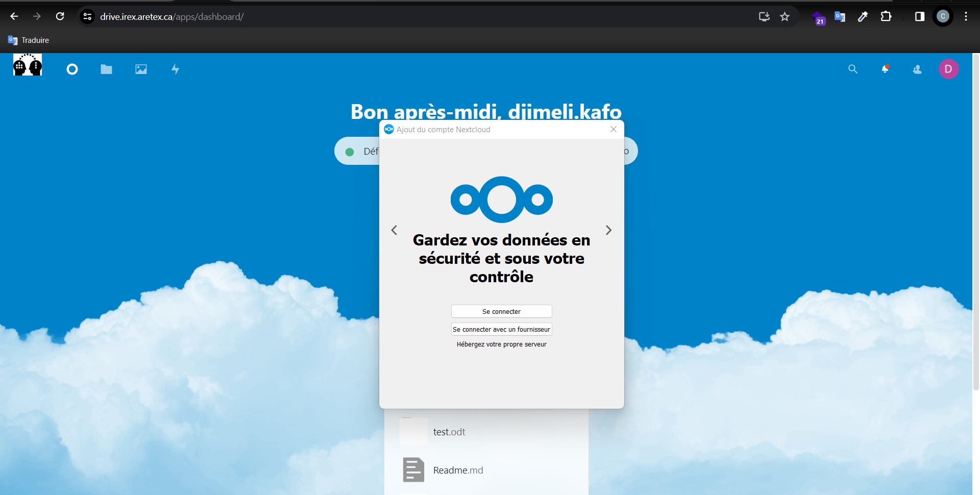This screenshot has height=495, width=980.
Task: Open the user avatar D menu
Action: (x=948, y=69)
